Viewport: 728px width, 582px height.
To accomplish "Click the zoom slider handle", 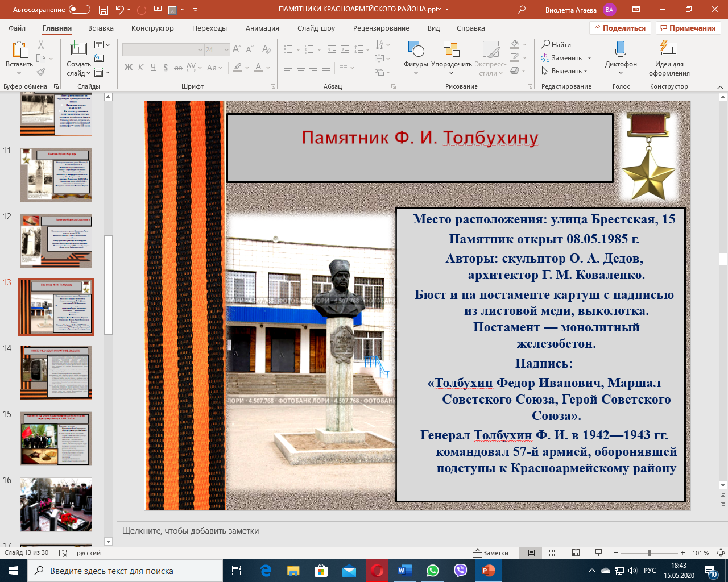I will [x=650, y=553].
